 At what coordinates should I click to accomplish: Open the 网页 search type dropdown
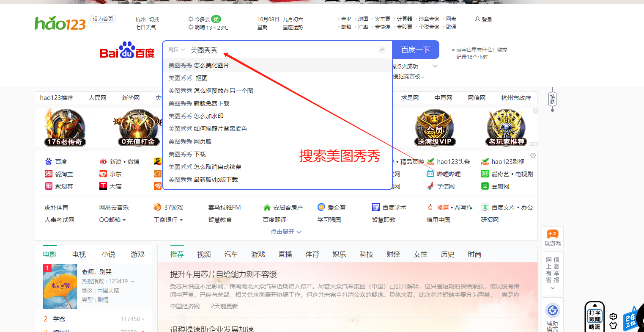point(176,50)
